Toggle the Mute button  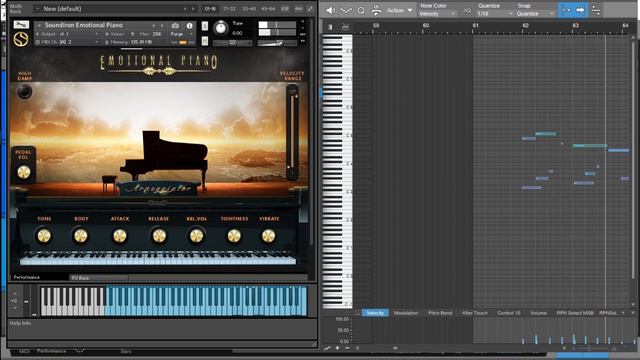tap(205, 41)
